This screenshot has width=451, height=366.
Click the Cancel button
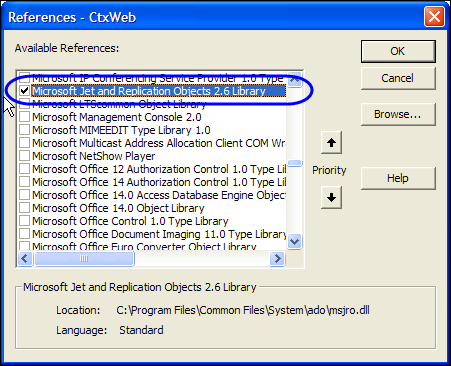pyautogui.click(x=398, y=78)
